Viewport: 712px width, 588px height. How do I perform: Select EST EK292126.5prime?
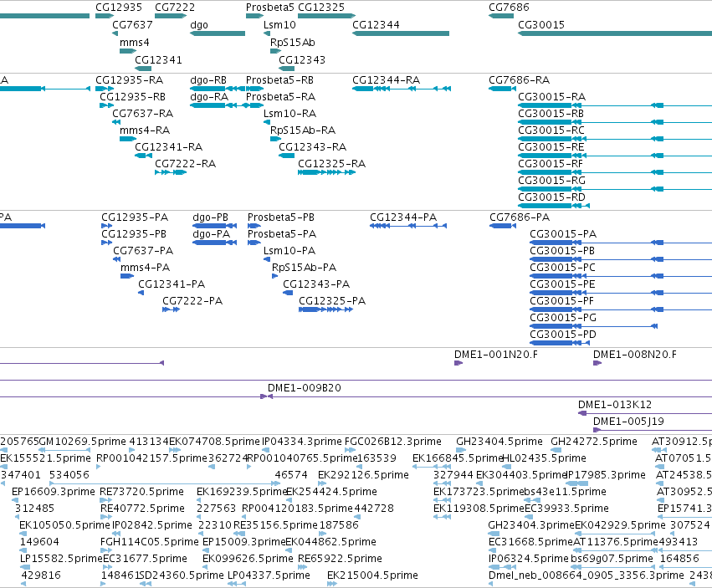click(322, 483)
